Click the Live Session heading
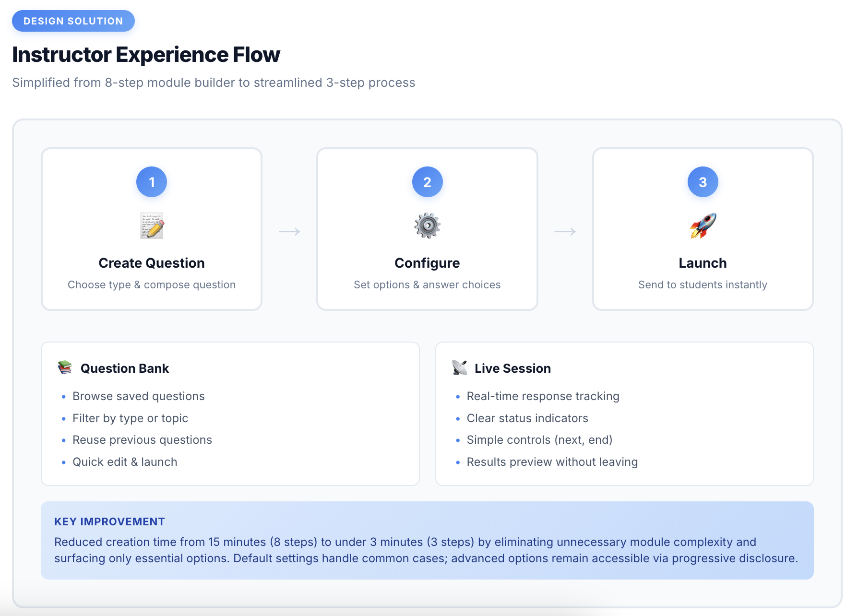Screen dimensions: 858x616 (512, 368)
